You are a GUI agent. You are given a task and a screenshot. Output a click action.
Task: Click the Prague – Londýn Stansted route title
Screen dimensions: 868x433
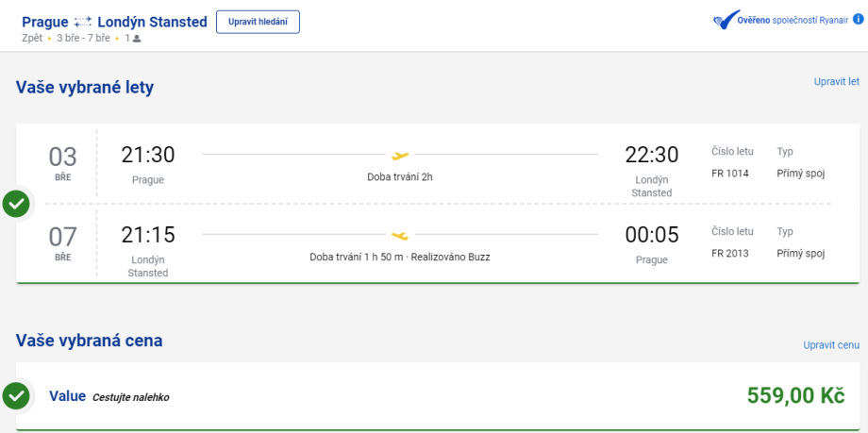[114, 22]
